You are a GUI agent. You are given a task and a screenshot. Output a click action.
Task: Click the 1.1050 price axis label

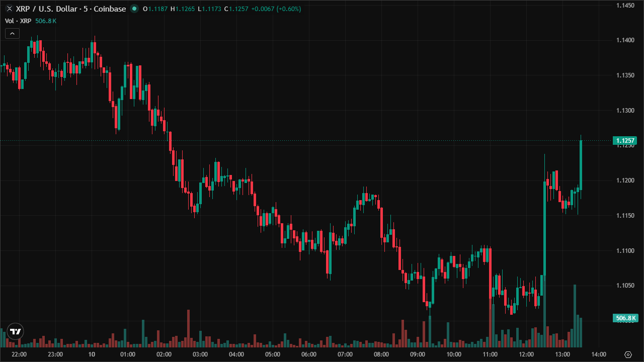625,286
